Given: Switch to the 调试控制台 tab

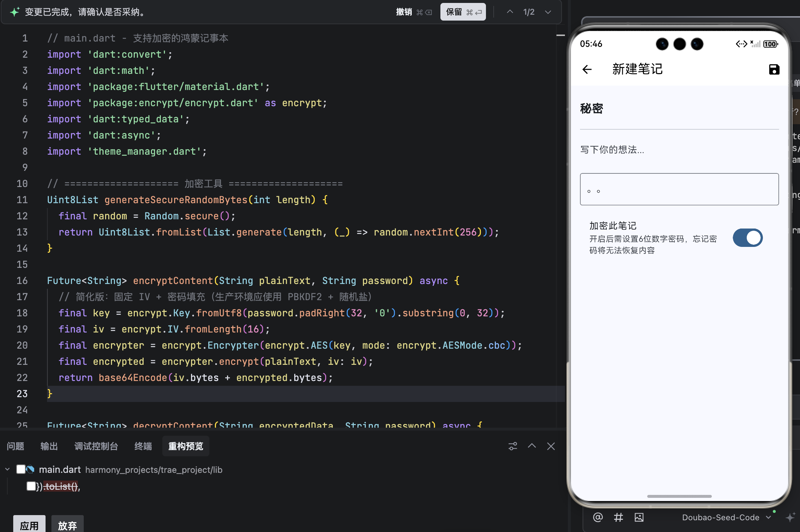Looking at the screenshot, I should pos(96,446).
